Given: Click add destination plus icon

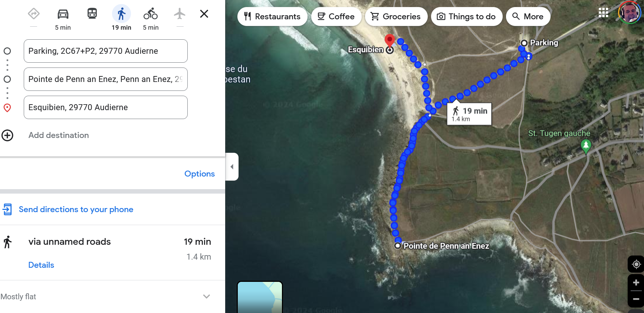Looking at the screenshot, I should [7, 135].
